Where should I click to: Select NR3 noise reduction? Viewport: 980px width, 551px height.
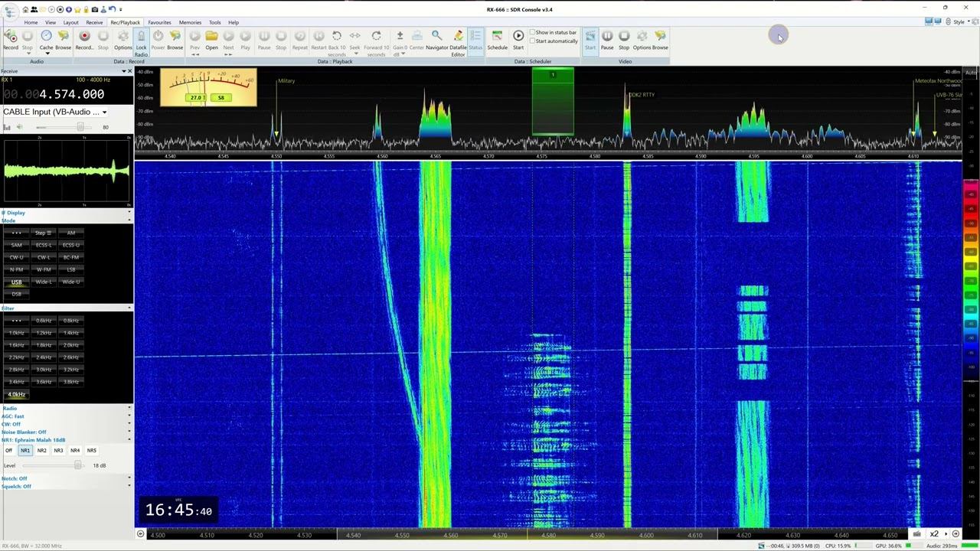coord(58,451)
